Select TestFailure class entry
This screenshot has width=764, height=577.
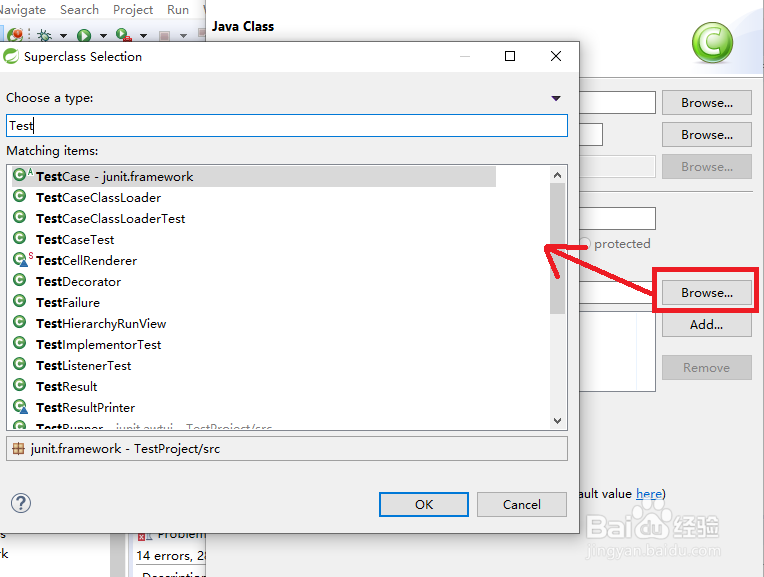[x=68, y=302]
